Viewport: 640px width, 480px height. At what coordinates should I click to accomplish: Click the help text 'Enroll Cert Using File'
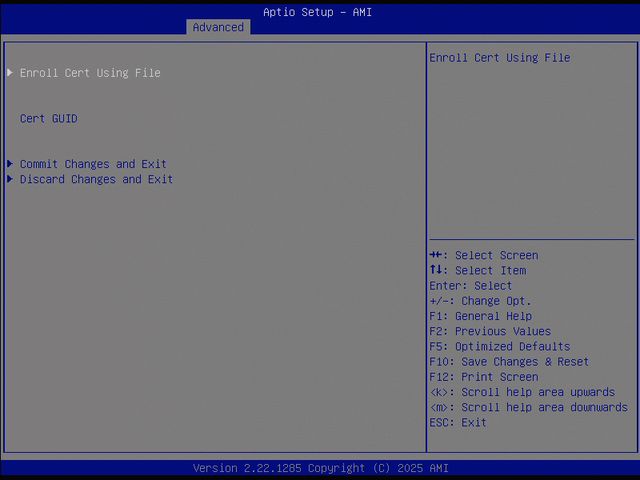pos(500,58)
